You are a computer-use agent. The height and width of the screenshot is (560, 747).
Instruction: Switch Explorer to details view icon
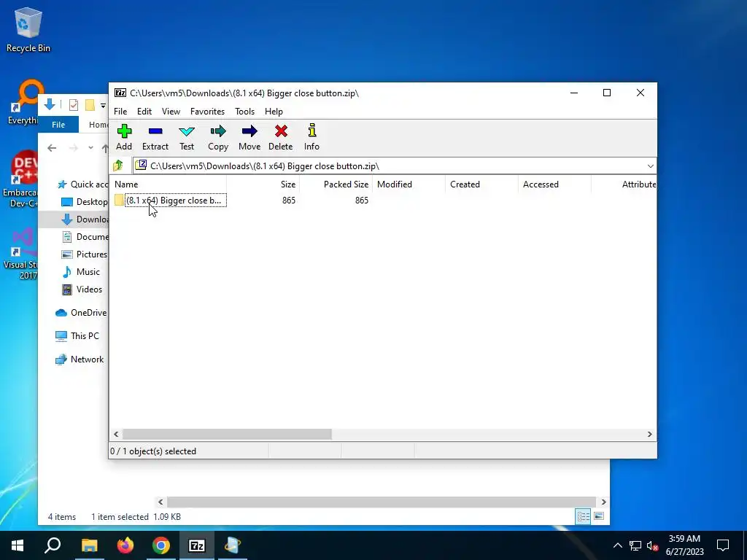[x=583, y=517]
